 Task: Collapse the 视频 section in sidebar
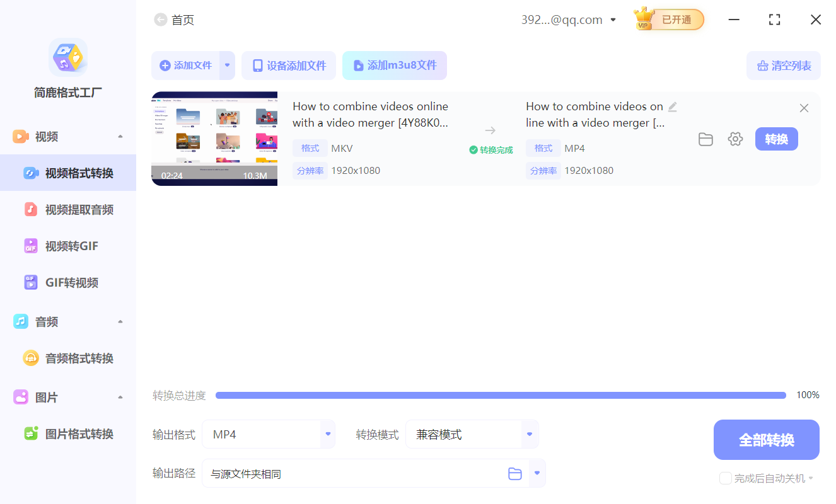120,136
